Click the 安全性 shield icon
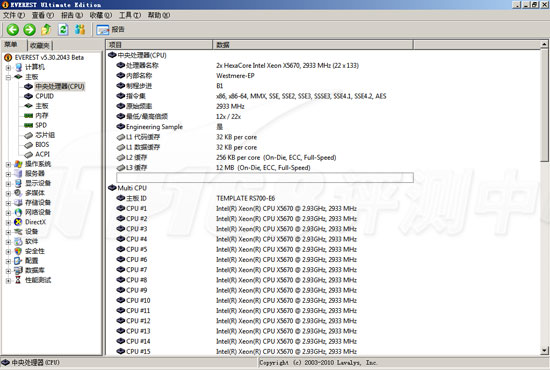The image size is (550, 370). [18, 251]
